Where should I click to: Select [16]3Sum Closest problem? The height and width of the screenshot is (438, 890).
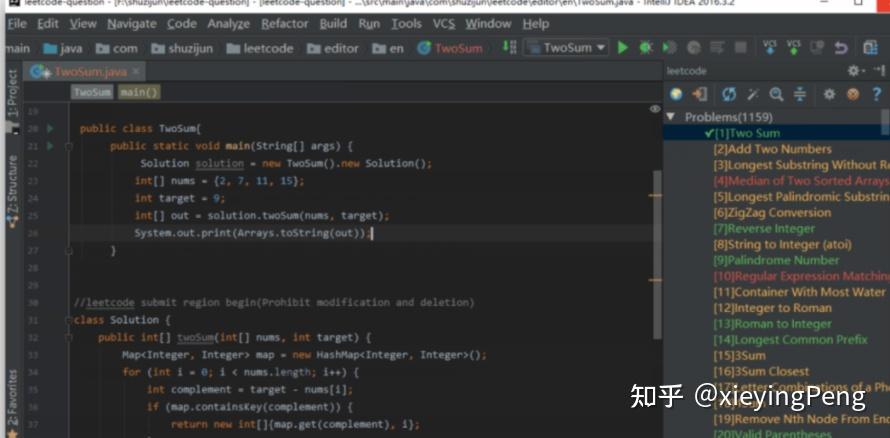761,372
